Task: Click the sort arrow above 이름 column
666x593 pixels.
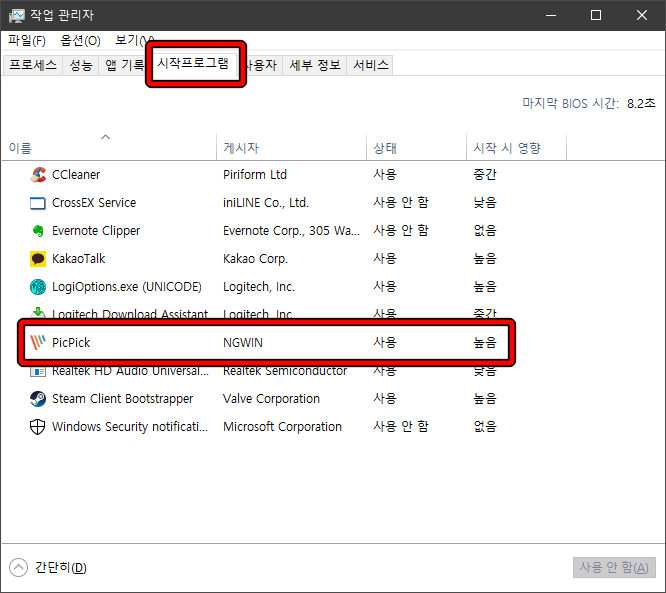Action: [105, 137]
